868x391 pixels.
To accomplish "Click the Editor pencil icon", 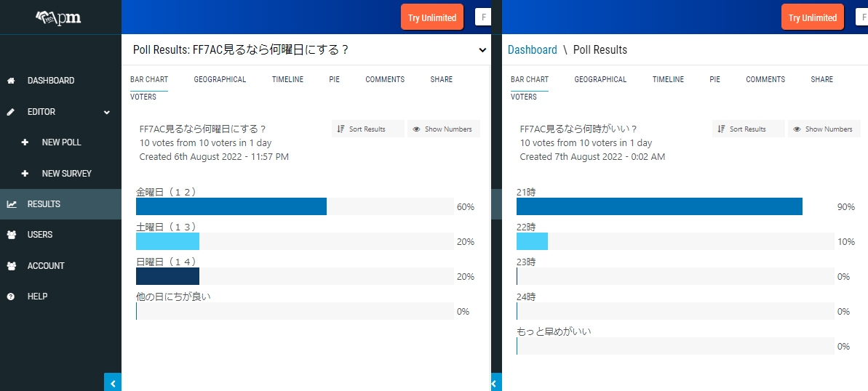I will pos(11,112).
